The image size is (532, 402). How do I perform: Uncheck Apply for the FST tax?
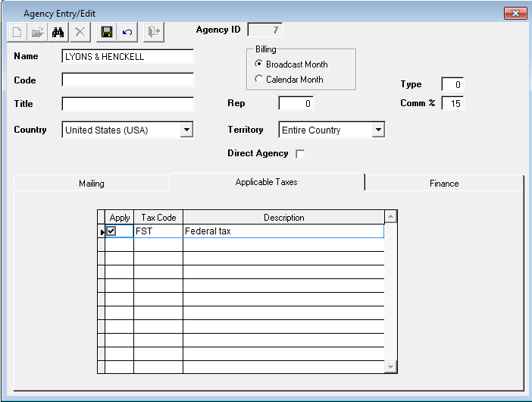pos(111,231)
